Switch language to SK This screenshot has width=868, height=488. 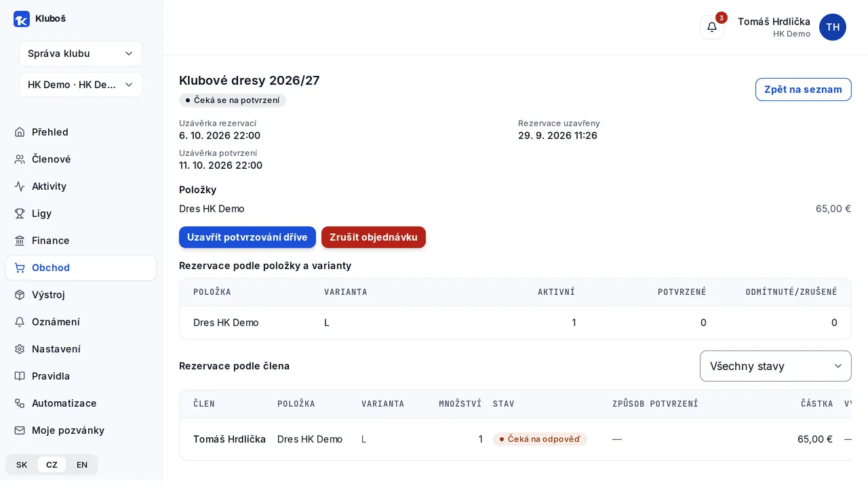pyautogui.click(x=22, y=465)
